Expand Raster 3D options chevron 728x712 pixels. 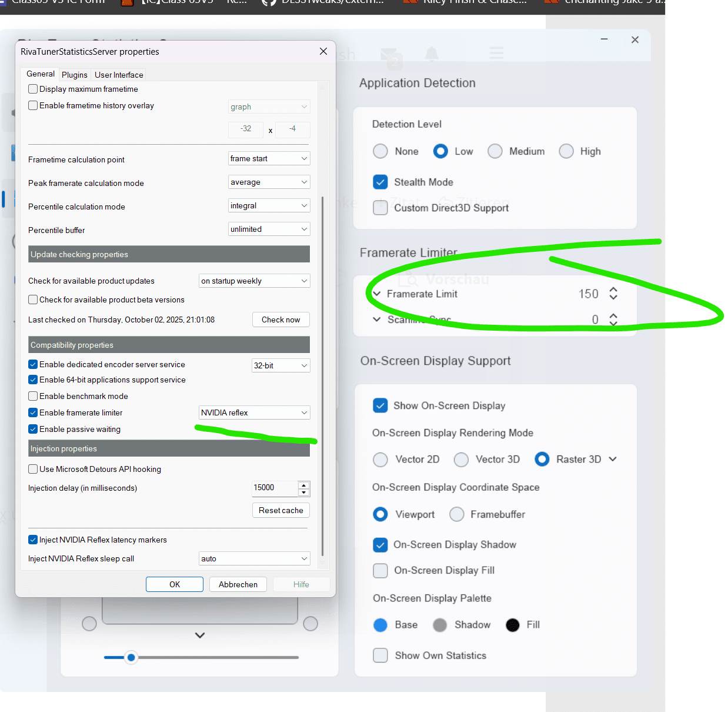[613, 459]
